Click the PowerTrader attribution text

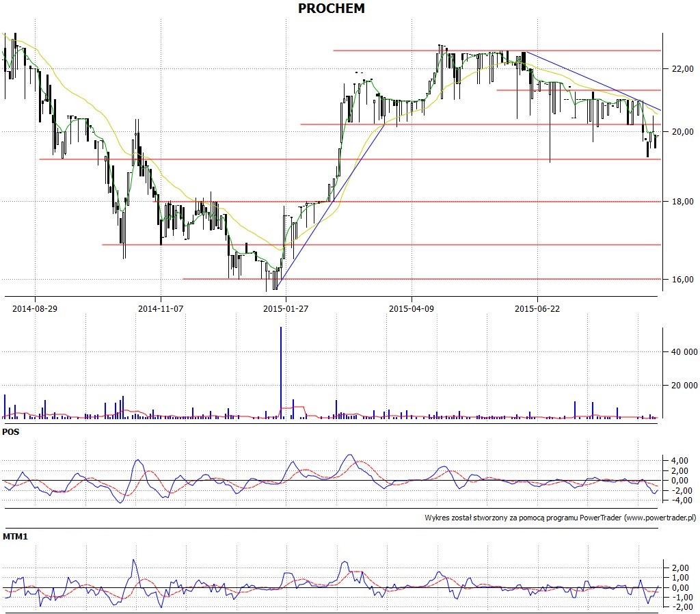coord(561,518)
